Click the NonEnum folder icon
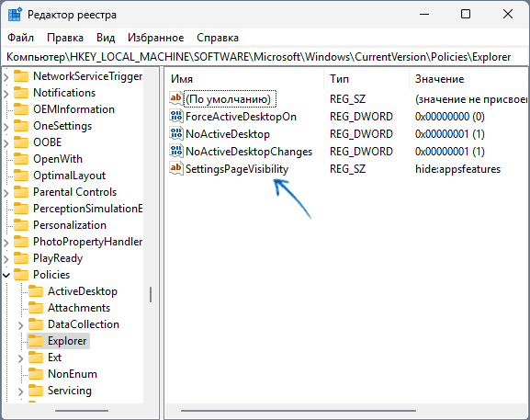Screen dimensions: 530x420 click(x=36, y=374)
